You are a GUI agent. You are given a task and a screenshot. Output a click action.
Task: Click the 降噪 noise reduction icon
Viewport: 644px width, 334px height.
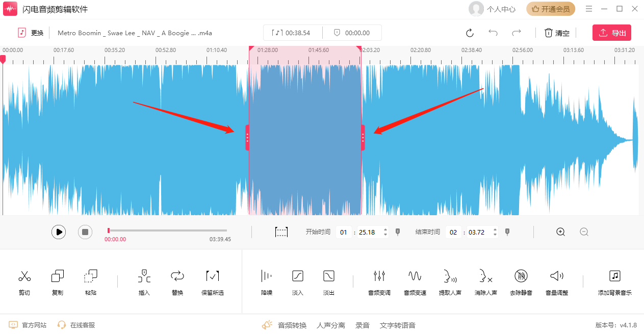266,276
